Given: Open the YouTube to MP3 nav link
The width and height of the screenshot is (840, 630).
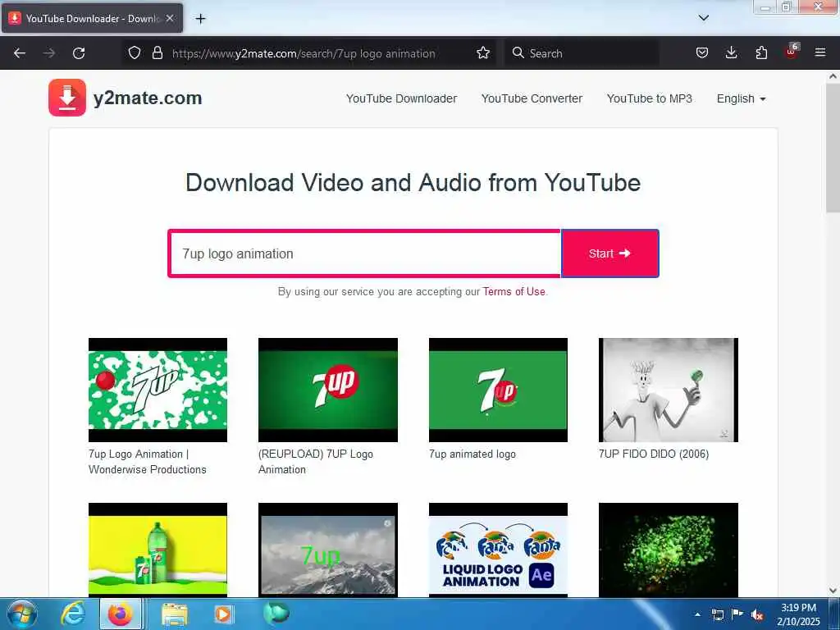Looking at the screenshot, I should pos(650,98).
